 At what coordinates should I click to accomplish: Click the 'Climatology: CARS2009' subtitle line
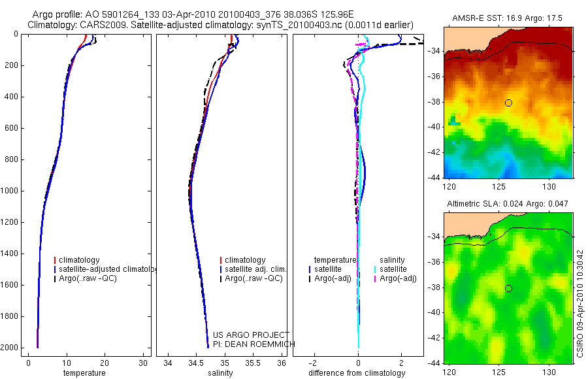(x=221, y=25)
